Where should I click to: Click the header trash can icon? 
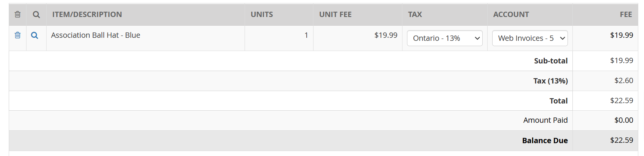tap(17, 14)
